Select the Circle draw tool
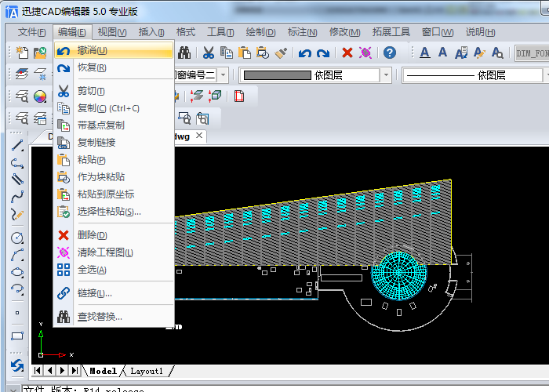The width and height of the screenshot is (549, 392). point(17,238)
